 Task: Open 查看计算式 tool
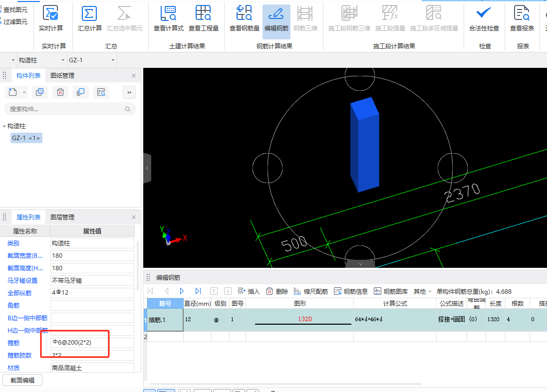(x=169, y=18)
